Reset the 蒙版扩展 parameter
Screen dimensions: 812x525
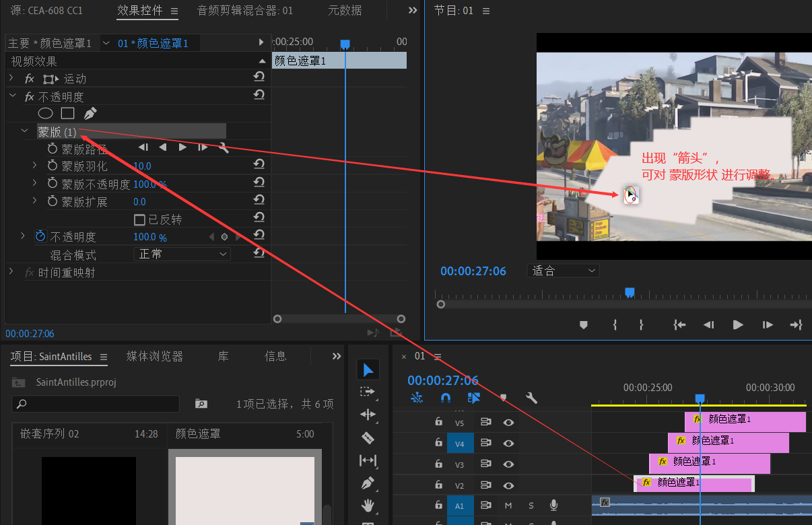(x=259, y=201)
